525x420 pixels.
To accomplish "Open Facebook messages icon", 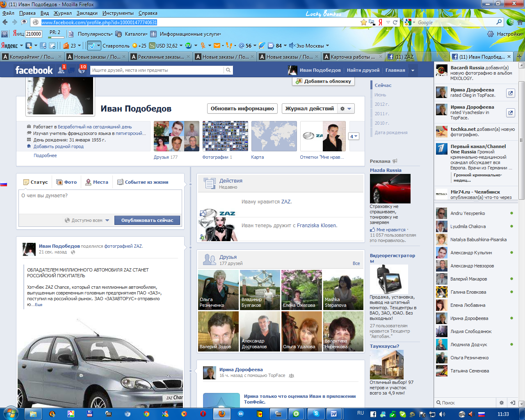I will (x=72, y=70).
